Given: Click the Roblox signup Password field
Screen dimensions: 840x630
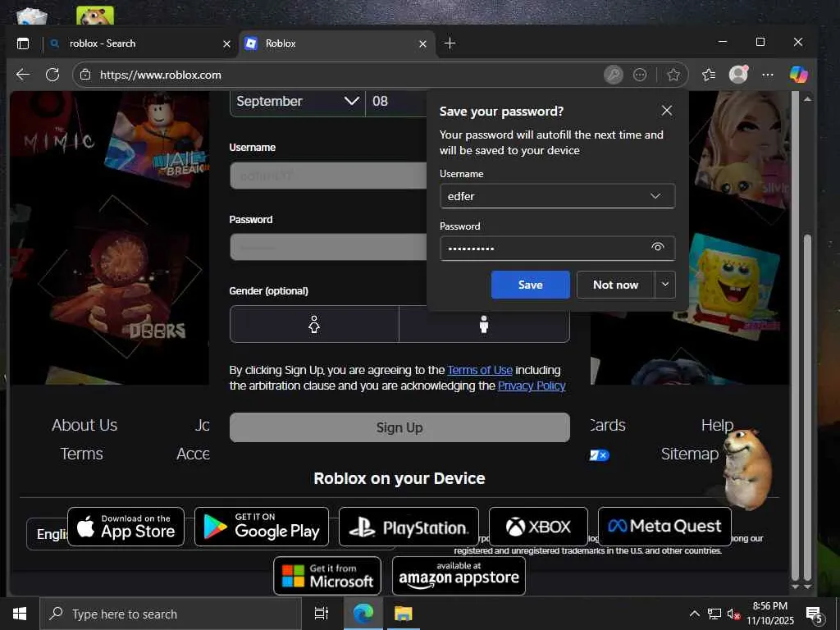Looking at the screenshot, I should coord(328,247).
